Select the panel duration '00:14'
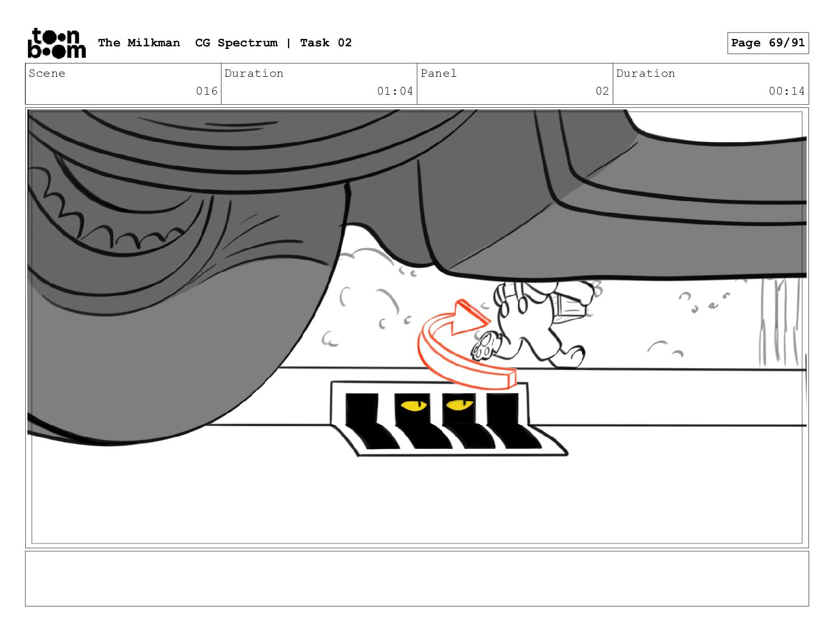834x644 pixels. [787, 91]
